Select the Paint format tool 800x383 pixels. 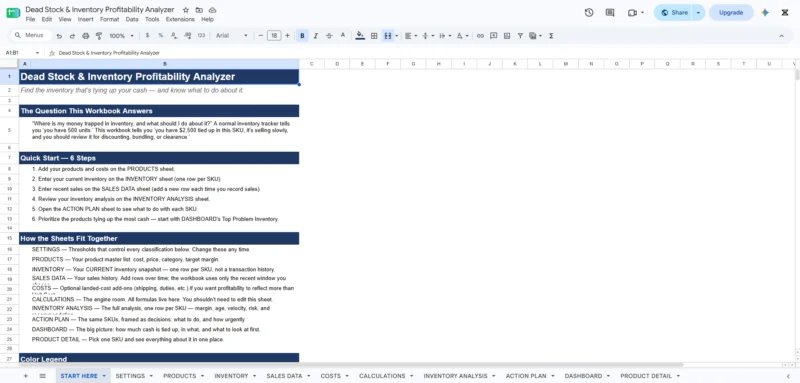(99, 36)
